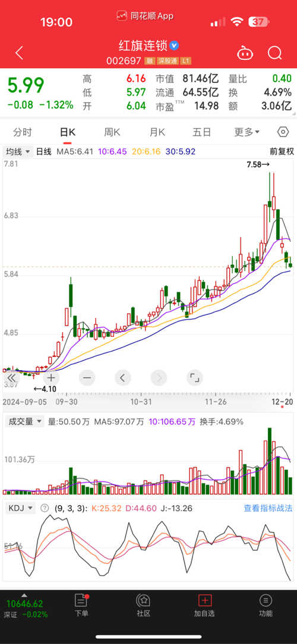The height and width of the screenshot is (644, 297).
Task: Open the 成交量 indicator dropdown
Action: 24,422
